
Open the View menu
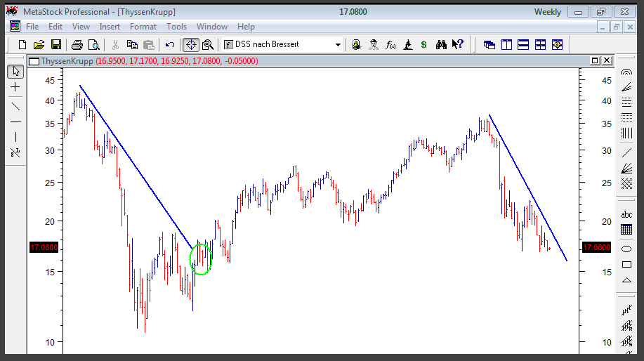click(x=81, y=27)
